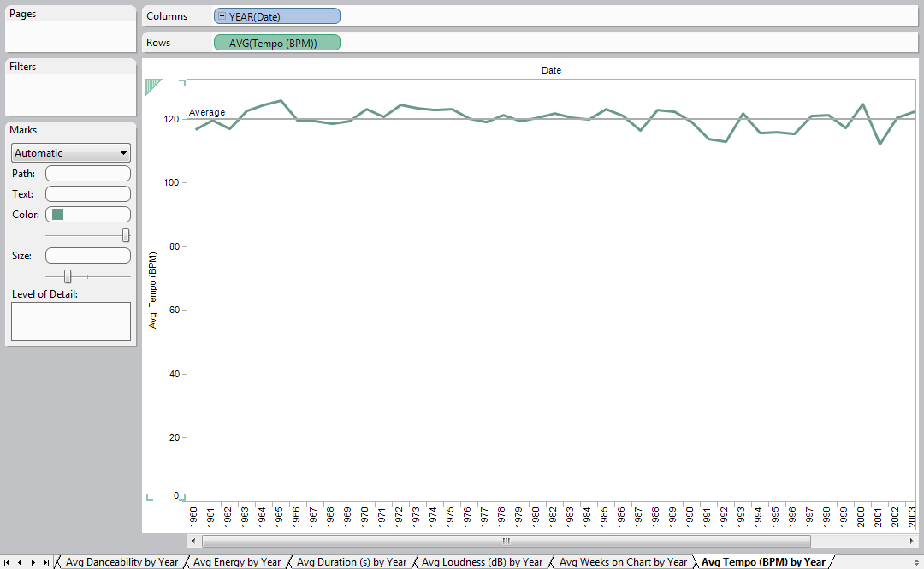Expand the YEAR(Date) pill with plus icon
The image size is (924, 569).
pyautogui.click(x=222, y=16)
